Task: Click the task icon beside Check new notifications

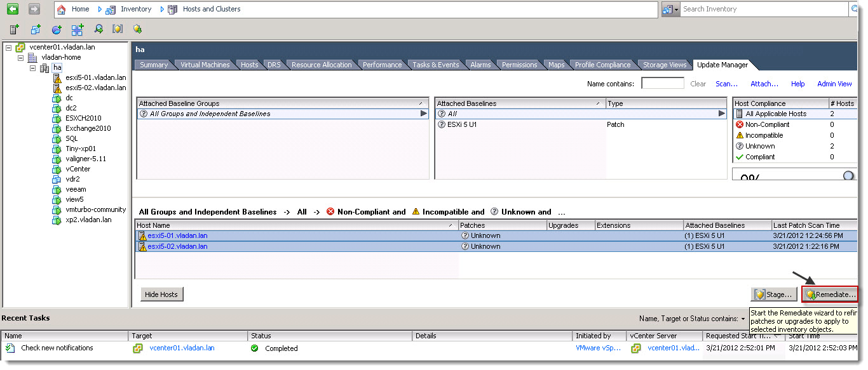Action: (10, 348)
